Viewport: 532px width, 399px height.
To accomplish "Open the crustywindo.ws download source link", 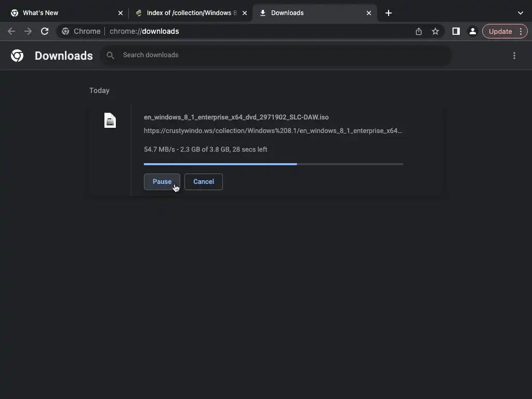I will click(273, 130).
